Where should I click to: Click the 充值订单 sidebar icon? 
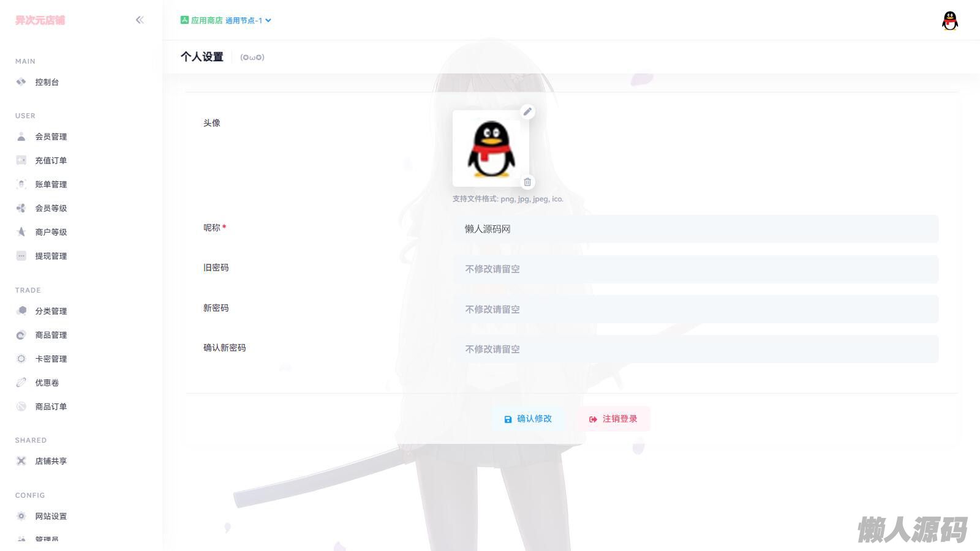(21, 160)
